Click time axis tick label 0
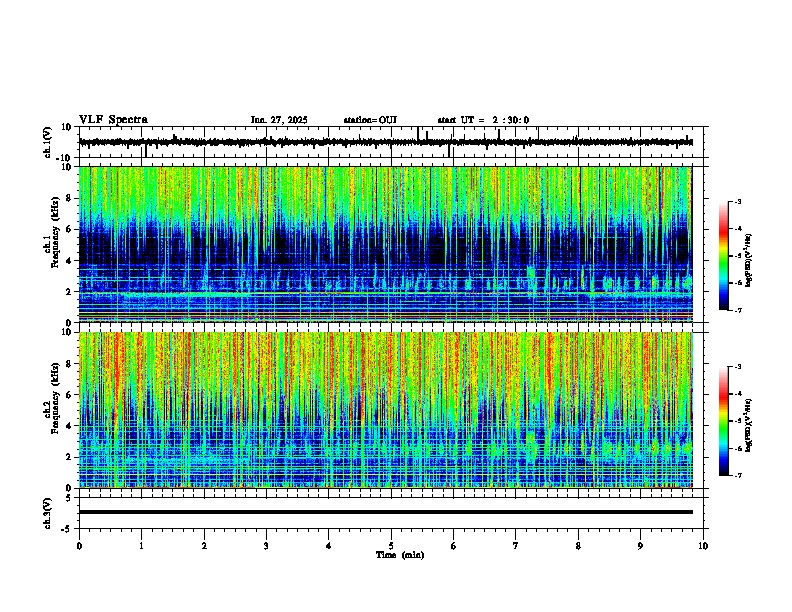This screenshot has width=792, height=612. pos(79,546)
